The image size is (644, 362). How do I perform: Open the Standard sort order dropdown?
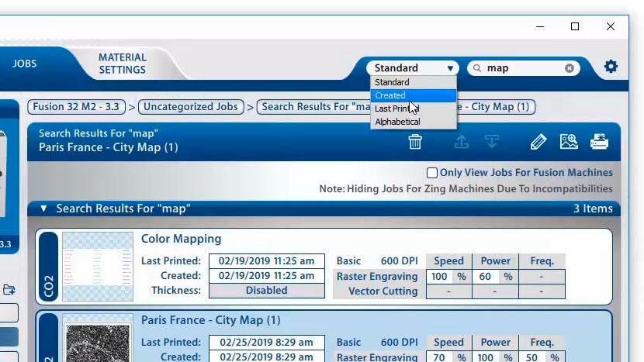coord(414,68)
